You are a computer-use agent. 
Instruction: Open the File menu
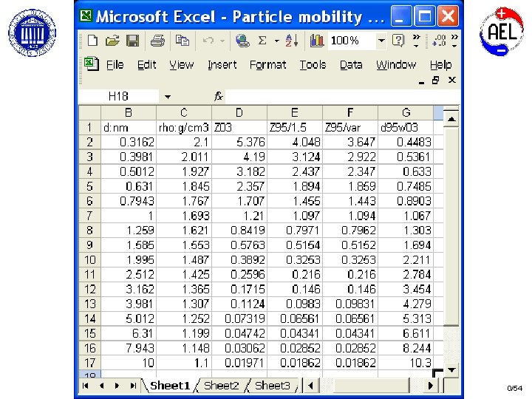(x=115, y=64)
